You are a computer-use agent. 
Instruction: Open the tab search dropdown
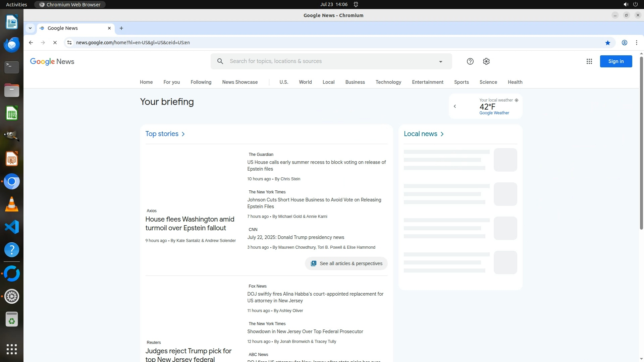point(30,28)
